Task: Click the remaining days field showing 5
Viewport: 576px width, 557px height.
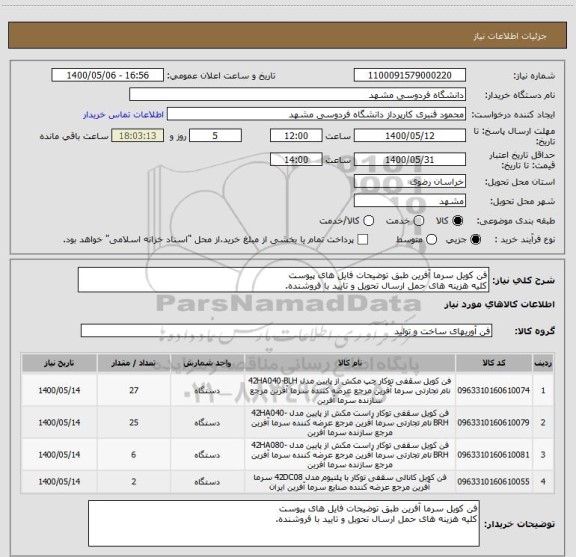Action: pos(215,136)
